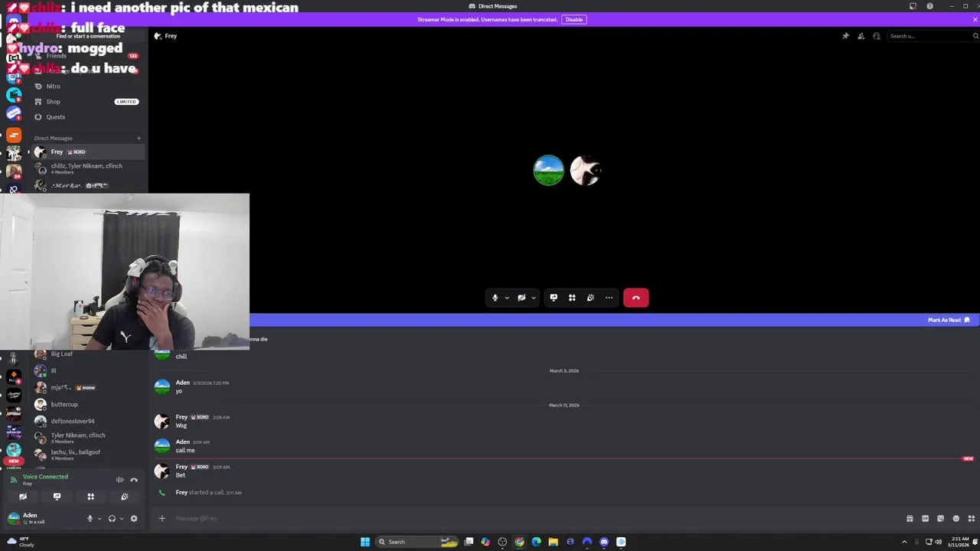The width and height of the screenshot is (980, 551).
Task: Create a new DM with plus icon
Action: point(139,139)
